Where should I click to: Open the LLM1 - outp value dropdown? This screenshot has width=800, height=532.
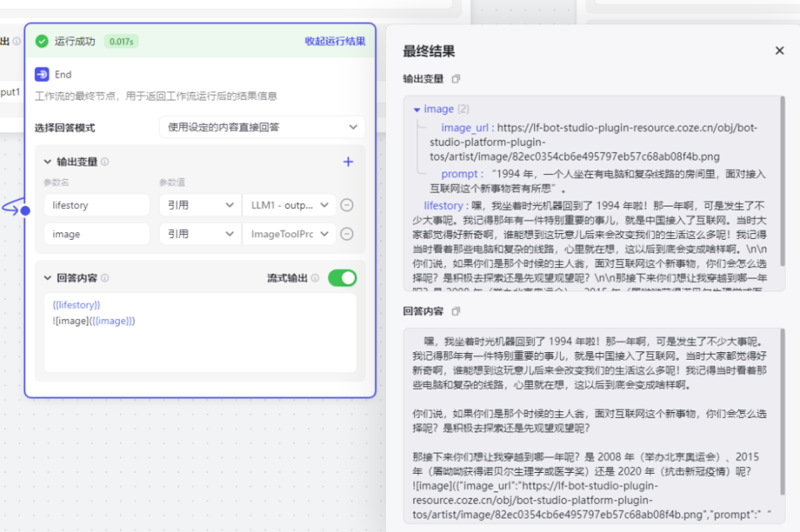tap(287, 204)
